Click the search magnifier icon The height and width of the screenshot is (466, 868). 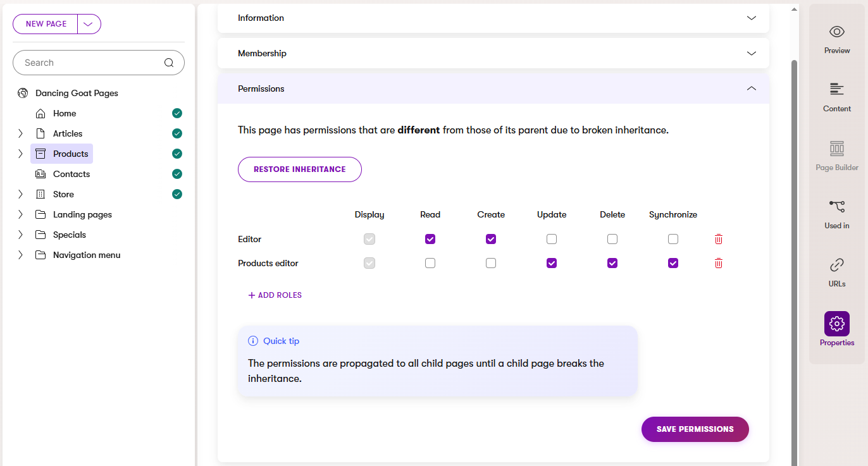click(168, 63)
